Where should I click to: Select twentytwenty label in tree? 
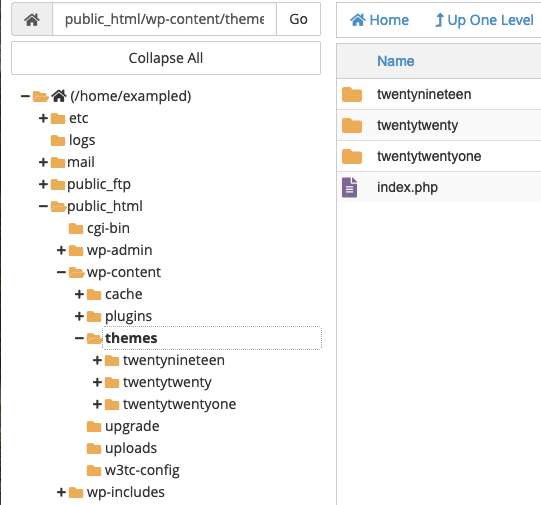(167, 382)
